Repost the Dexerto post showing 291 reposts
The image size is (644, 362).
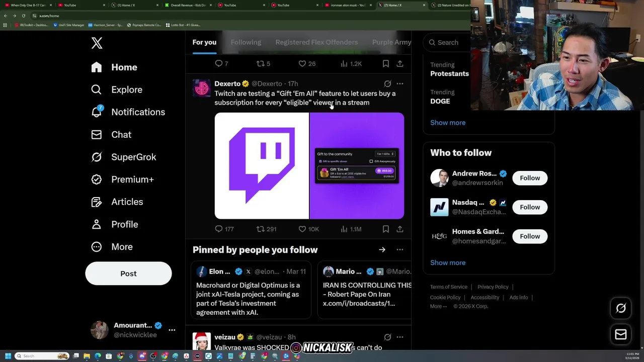pos(266,229)
